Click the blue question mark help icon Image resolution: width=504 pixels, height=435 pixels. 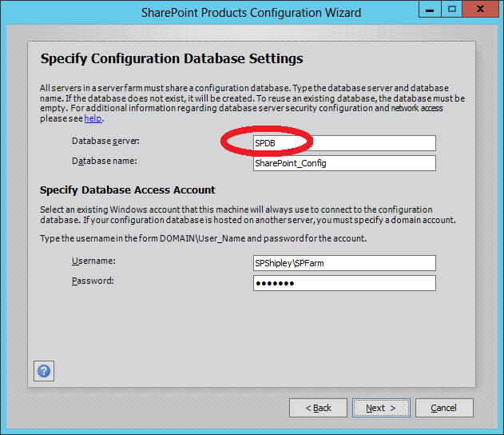click(x=44, y=371)
